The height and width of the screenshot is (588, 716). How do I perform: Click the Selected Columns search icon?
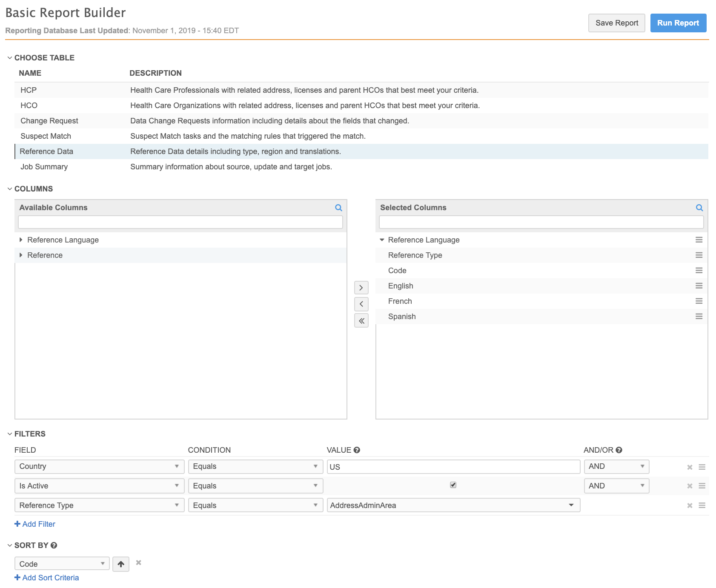click(699, 208)
